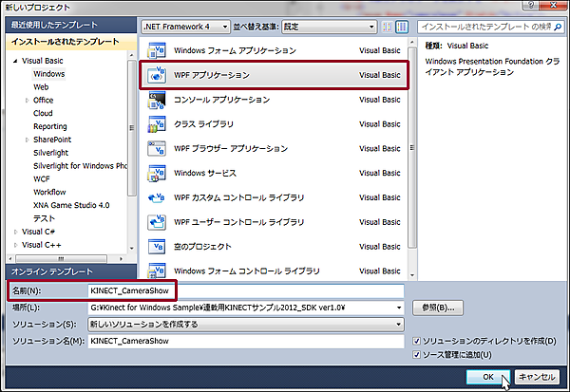Select Windows in the template tree
Image resolution: width=570 pixels, height=392 pixels.
click(x=49, y=74)
